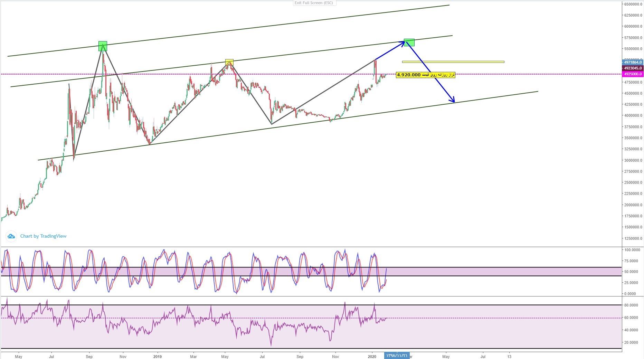The width and height of the screenshot is (644, 359).
Task: Select the thin yellow horizontal rectangle
Action: (453, 62)
